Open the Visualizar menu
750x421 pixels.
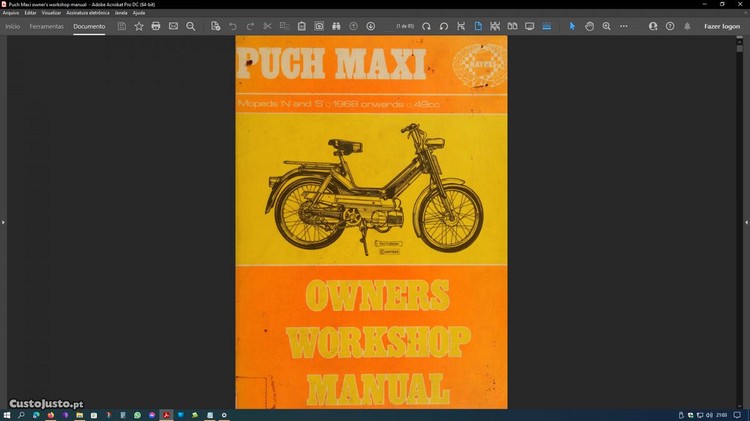click(51, 13)
